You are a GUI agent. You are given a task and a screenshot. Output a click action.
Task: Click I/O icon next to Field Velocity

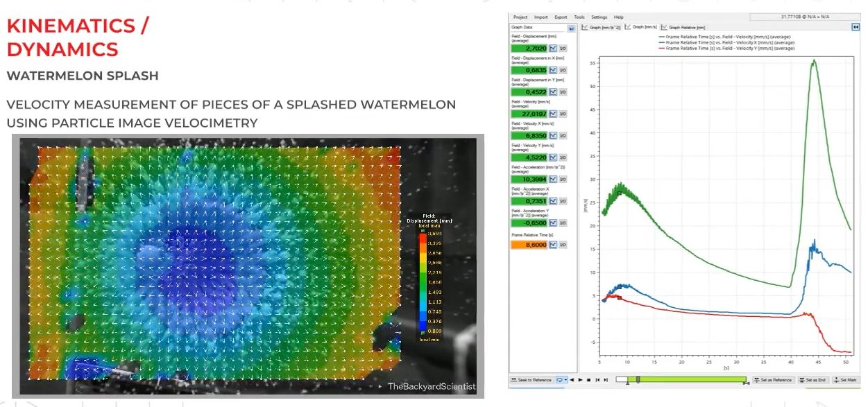pyautogui.click(x=563, y=114)
